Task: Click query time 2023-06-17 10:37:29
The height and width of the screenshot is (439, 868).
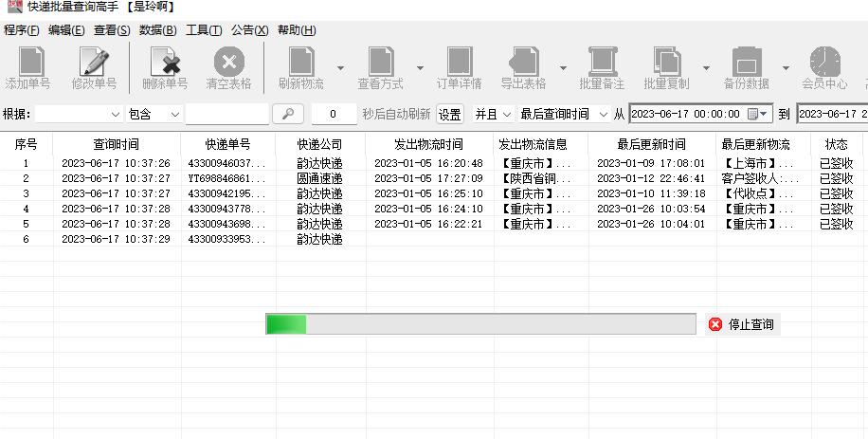Action: [116, 239]
